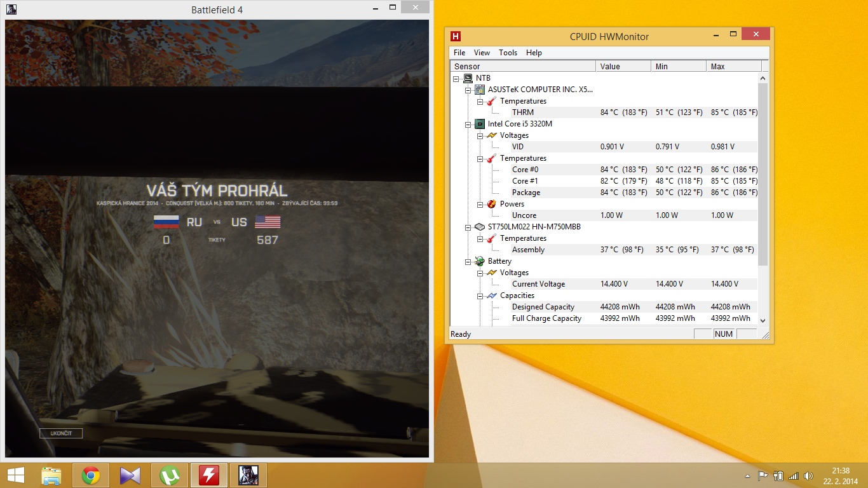Screen dimensions: 868x488
Task: Open the Windows Start button
Action: [x=16, y=475]
